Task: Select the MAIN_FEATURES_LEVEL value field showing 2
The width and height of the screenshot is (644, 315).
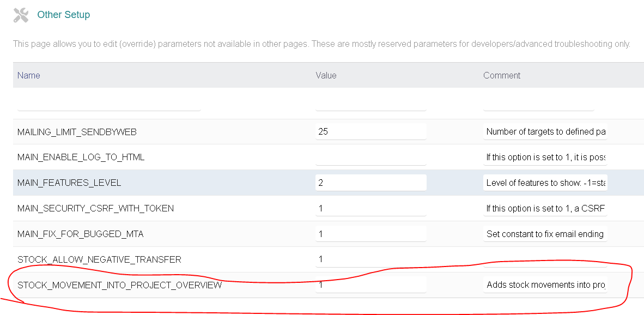Action: [x=371, y=183]
